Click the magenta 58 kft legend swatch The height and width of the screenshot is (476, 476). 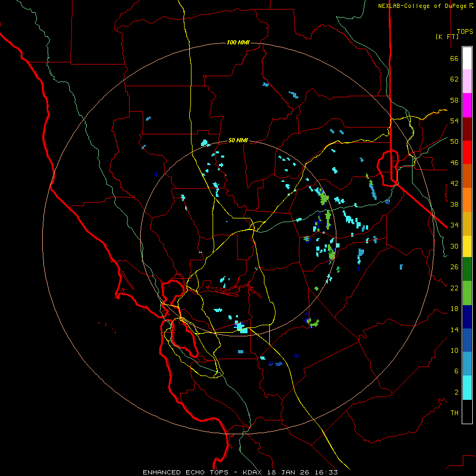tap(467, 105)
